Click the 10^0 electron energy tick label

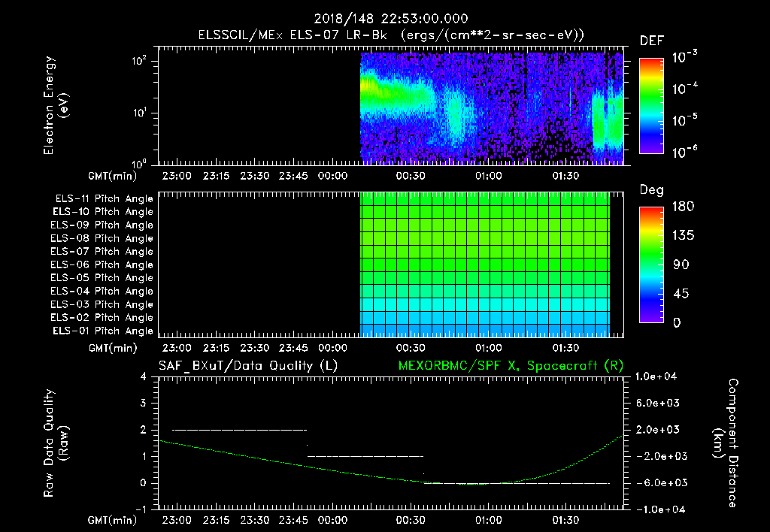click(x=139, y=163)
